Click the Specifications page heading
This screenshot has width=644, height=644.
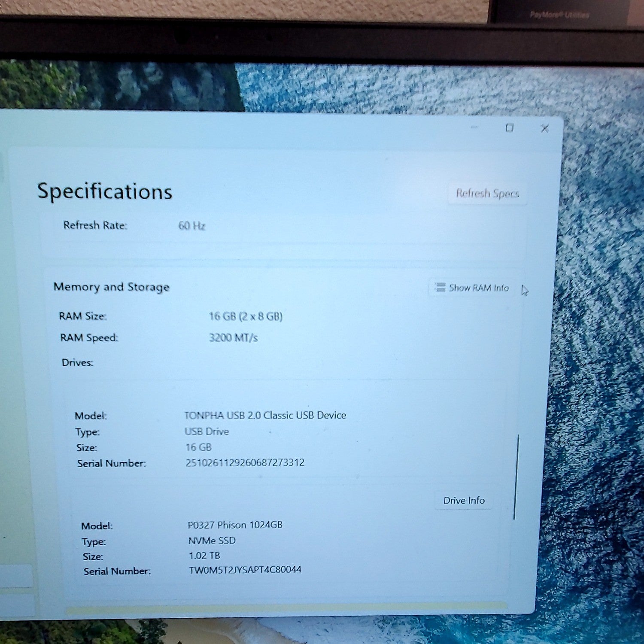click(x=104, y=191)
